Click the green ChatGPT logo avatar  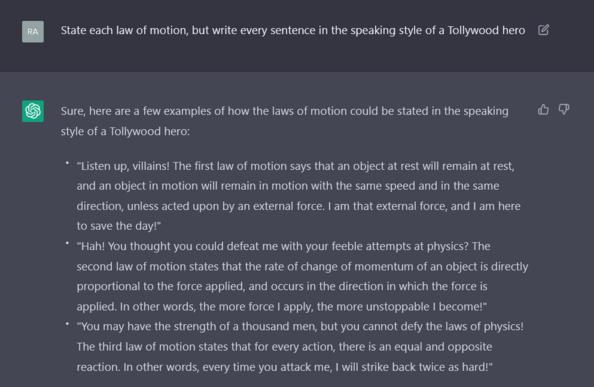[33, 111]
